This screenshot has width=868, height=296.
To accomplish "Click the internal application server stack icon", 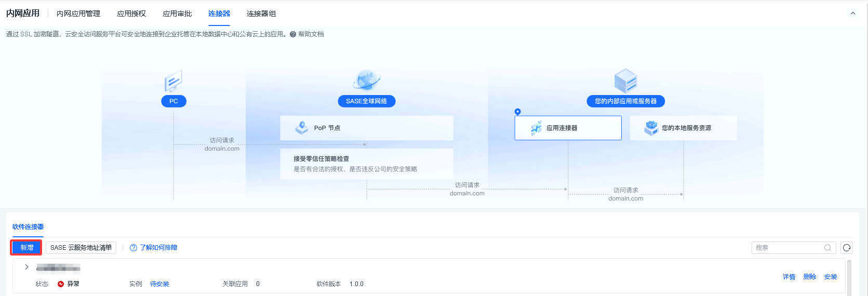I will [x=625, y=80].
